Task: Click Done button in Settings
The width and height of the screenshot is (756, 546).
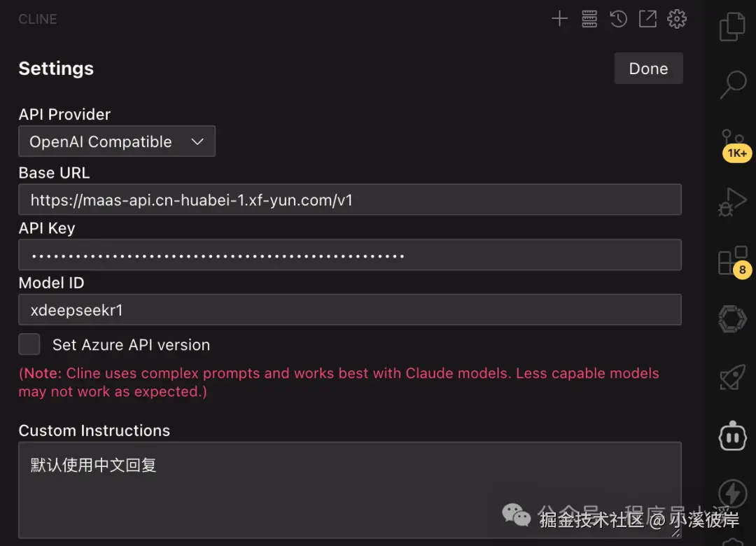Action: 648,69
